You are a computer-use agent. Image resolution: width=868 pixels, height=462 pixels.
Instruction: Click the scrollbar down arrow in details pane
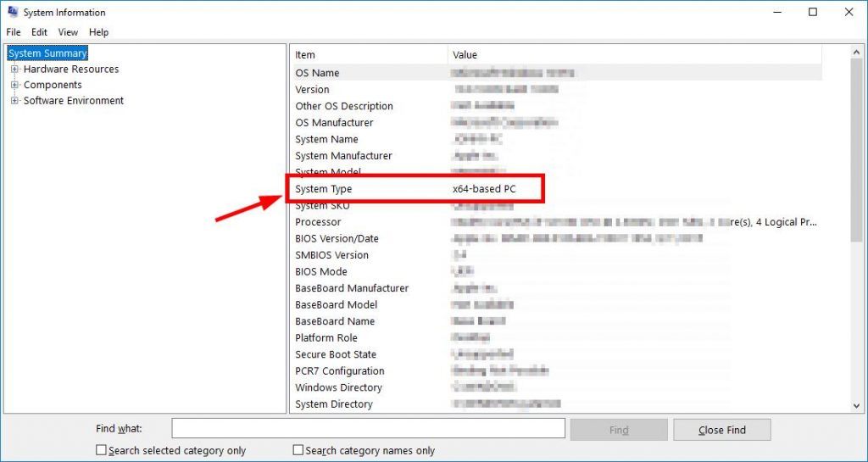pos(856,406)
